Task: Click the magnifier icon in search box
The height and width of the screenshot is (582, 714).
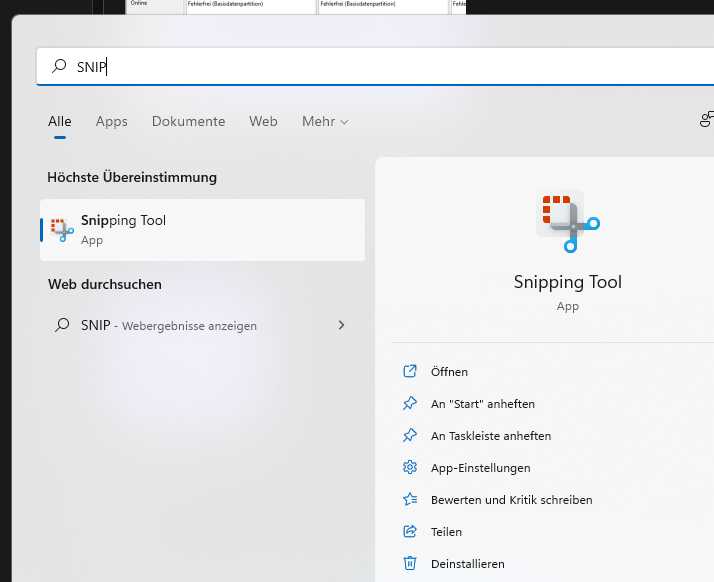Action: [59, 66]
